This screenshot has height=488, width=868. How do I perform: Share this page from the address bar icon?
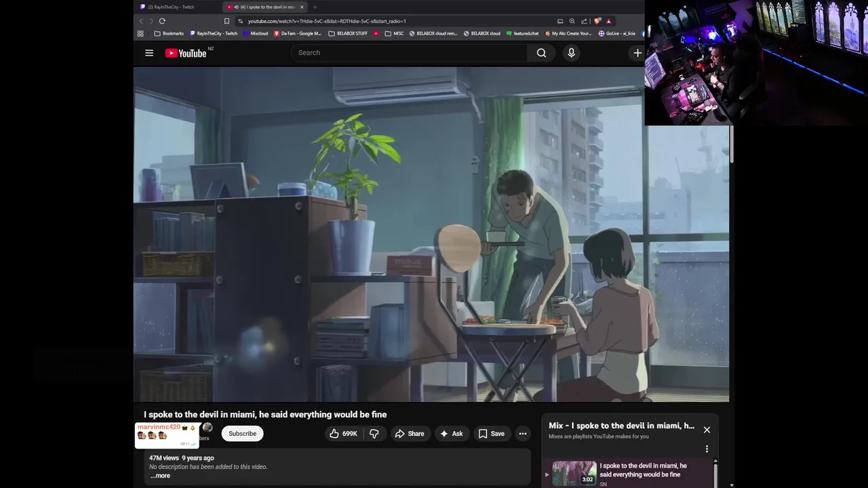(x=584, y=21)
